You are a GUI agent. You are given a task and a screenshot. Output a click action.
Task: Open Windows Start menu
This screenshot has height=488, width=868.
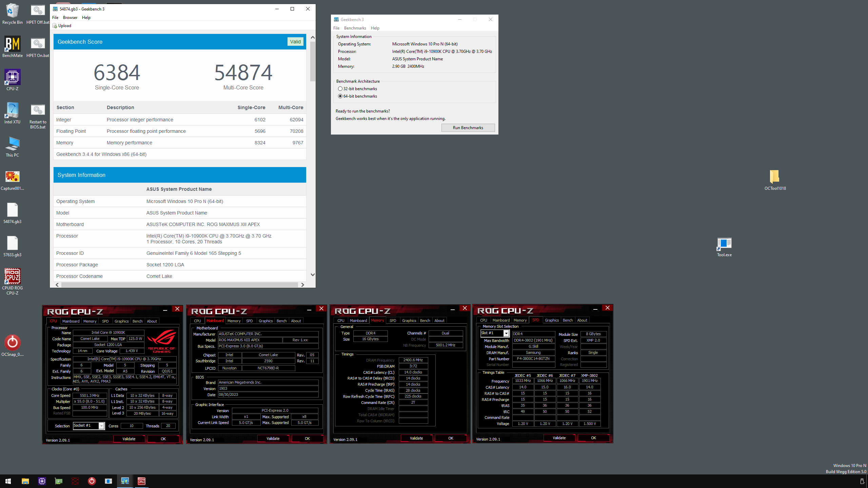coord(8,481)
